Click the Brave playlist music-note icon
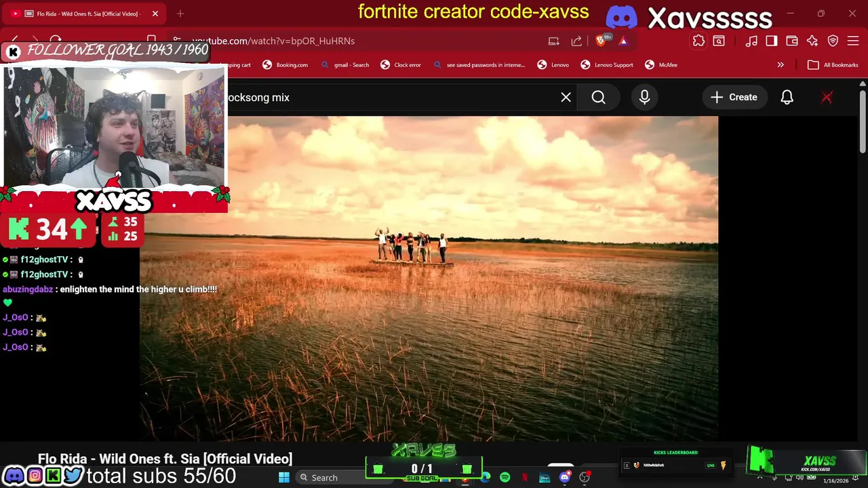Image resolution: width=868 pixels, height=488 pixels. [751, 41]
